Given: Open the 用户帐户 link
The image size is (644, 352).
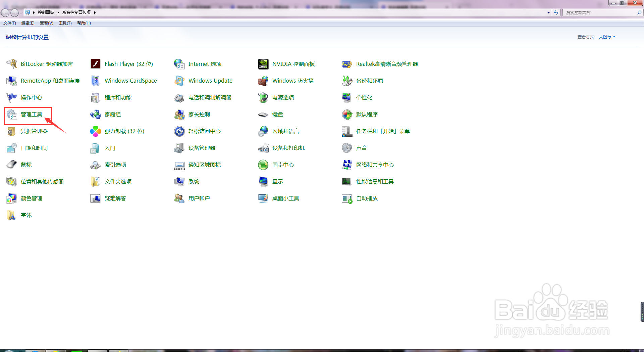Looking at the screenshot, I should tap(199, 198).
